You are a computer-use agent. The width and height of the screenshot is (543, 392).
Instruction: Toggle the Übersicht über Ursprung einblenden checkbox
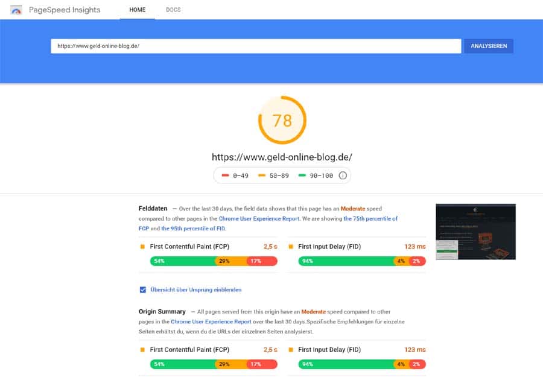click(x=143, y=289)
